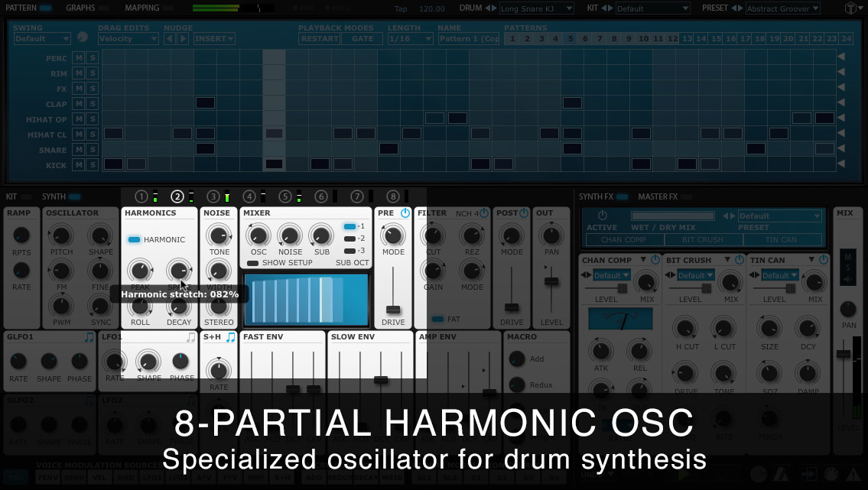Select drum voice number 2

click(x=177, y=196)
